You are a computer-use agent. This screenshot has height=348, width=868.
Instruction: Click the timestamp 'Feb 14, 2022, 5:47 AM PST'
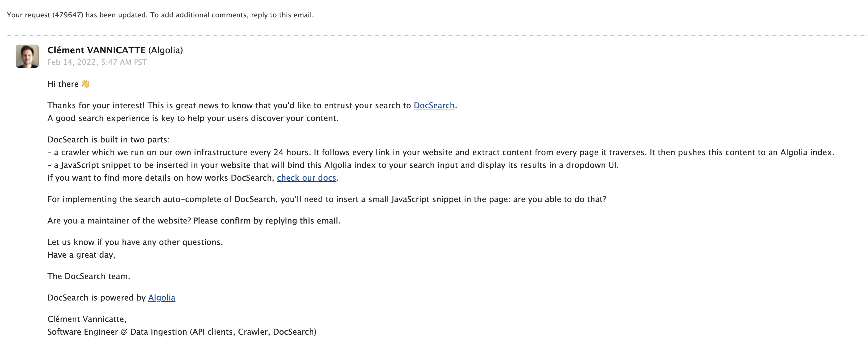[97, 62]
